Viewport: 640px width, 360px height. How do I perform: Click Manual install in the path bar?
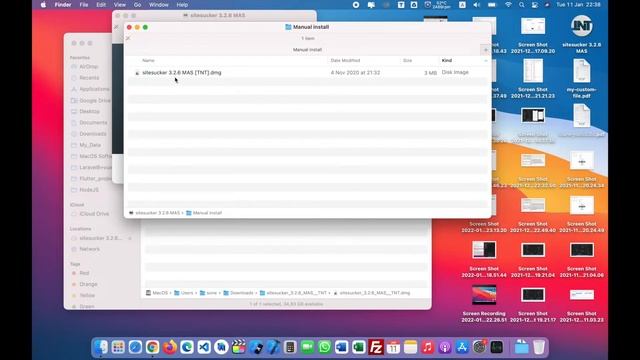click(x=204, y=213)
